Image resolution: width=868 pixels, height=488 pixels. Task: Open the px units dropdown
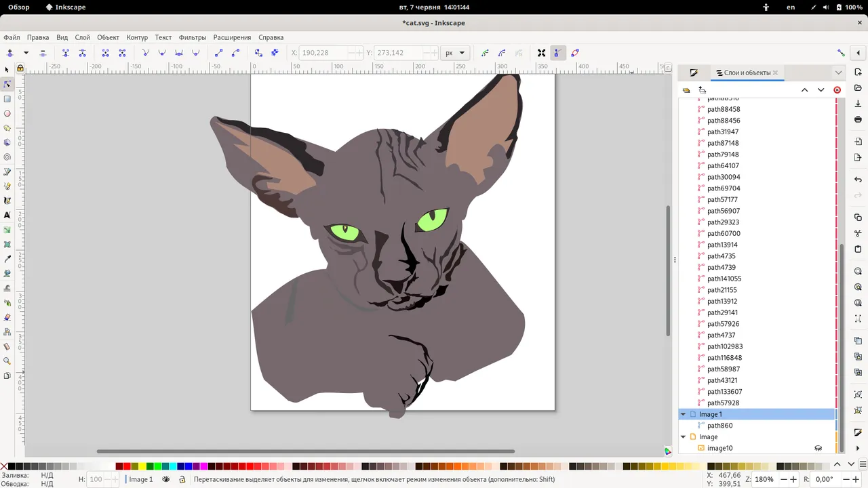(x=454, y=53)
